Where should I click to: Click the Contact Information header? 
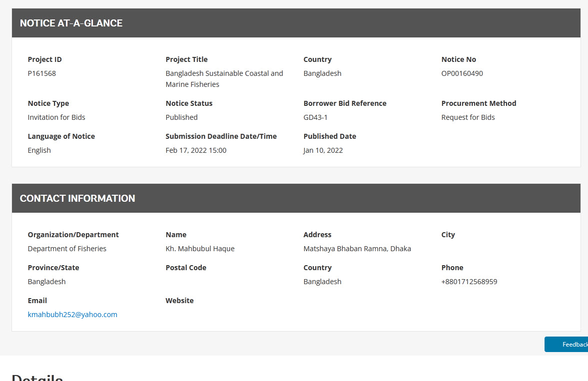coord(77,198)
